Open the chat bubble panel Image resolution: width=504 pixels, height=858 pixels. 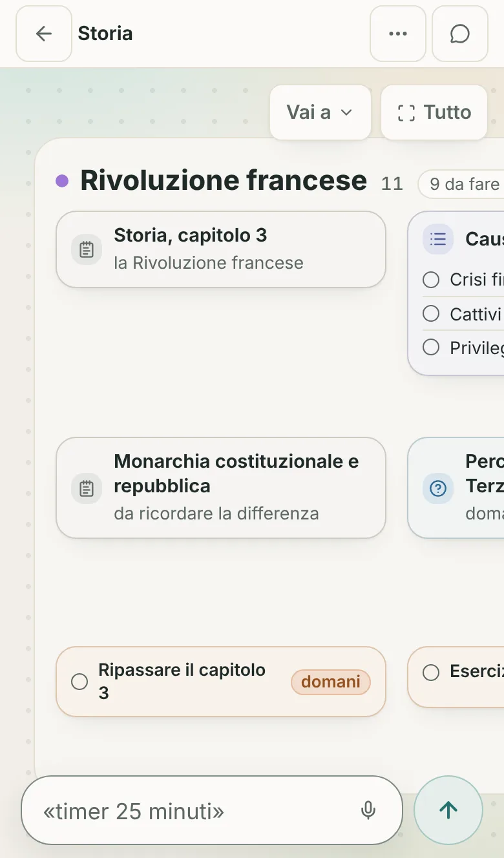(460, 34)
